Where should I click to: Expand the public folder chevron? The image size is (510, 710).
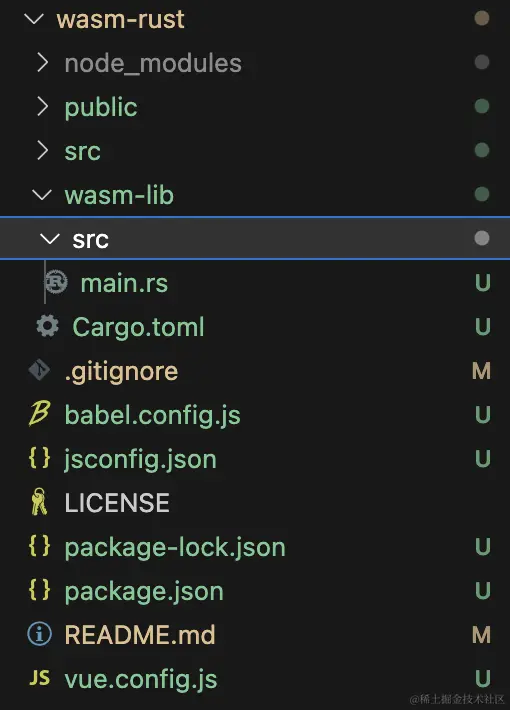[42, 106]
